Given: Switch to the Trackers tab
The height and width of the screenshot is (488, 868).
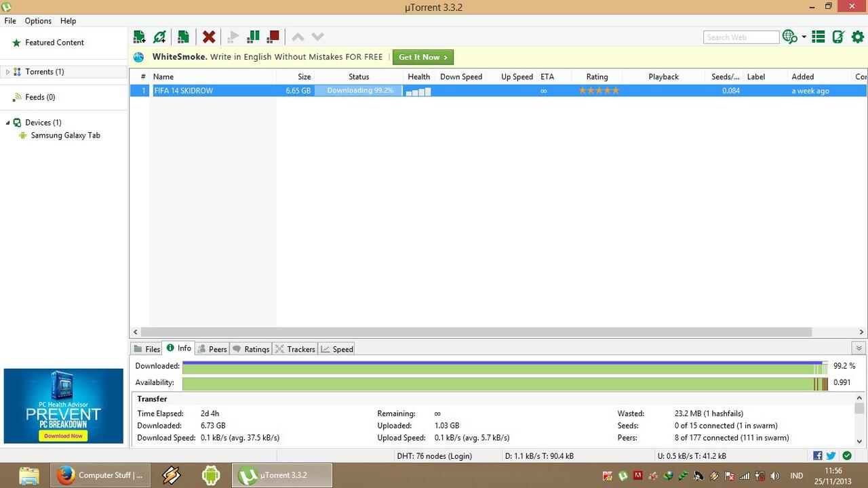Looking at the screenshot, I should click(295, 349).
